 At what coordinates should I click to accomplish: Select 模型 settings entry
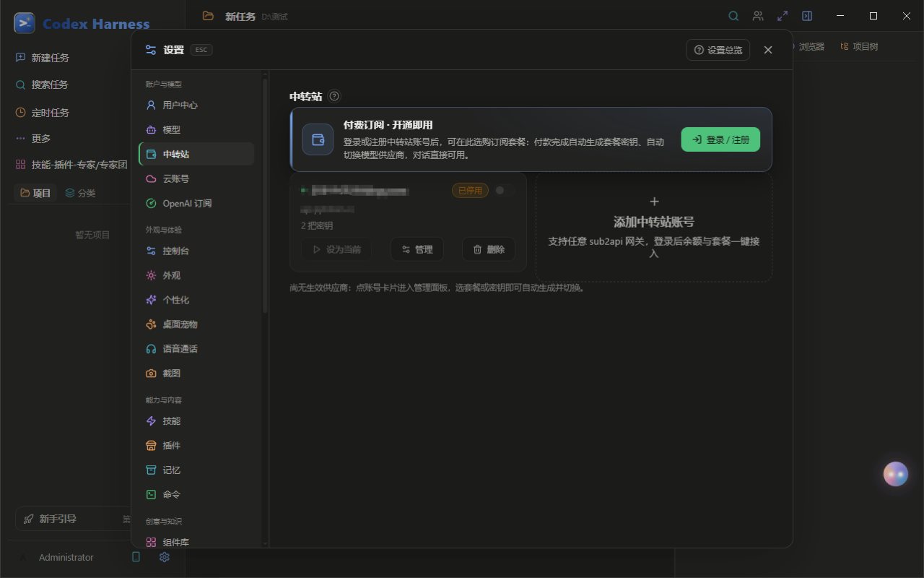[x=196, y=129]
